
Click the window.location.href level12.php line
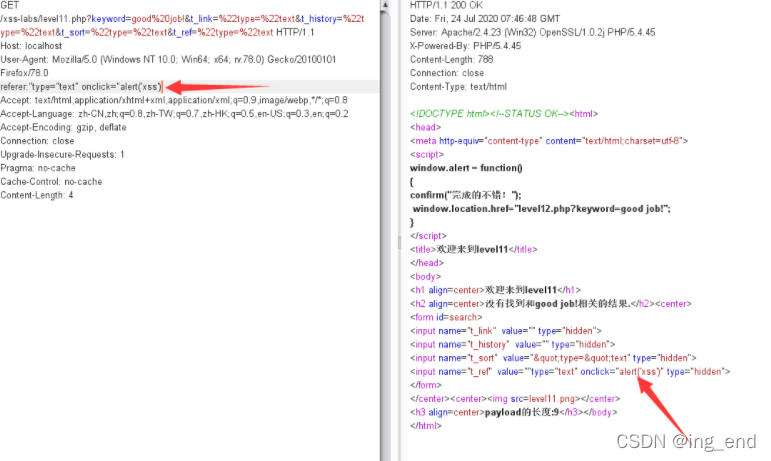541,209
